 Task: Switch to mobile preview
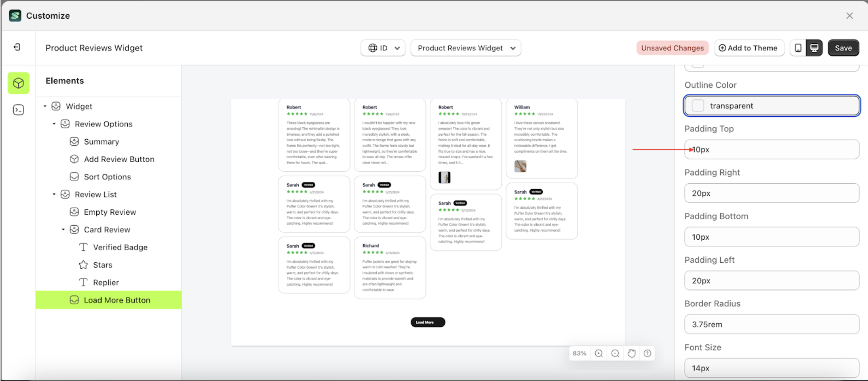coord(798,48)
